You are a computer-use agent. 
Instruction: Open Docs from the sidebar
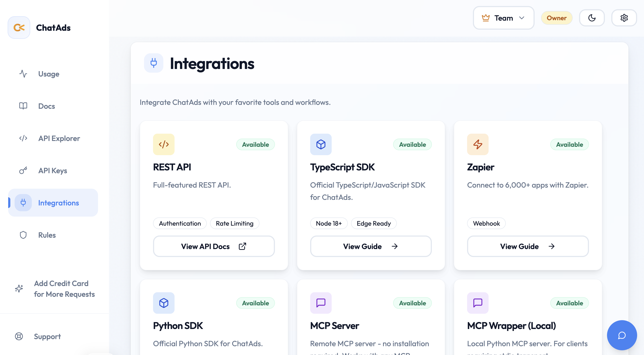coord(46,106)
